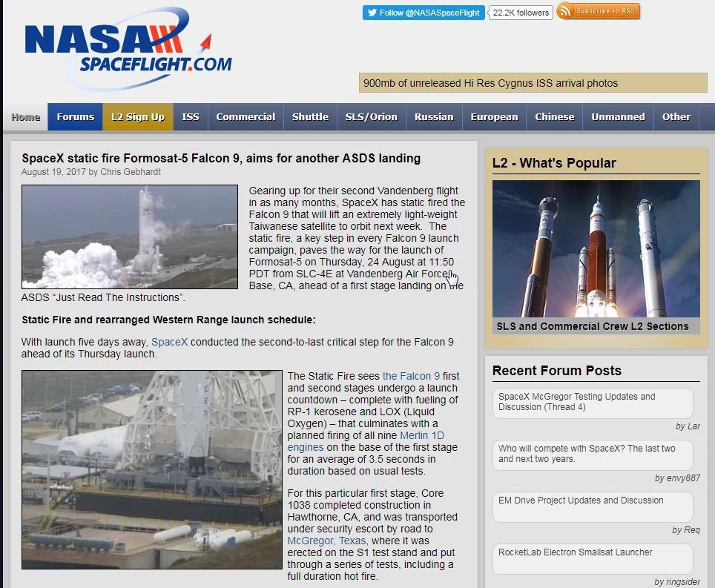Click the Static Fire and rearranged Western Range subheading
Screen dimensions: 715x588
coord(168,320)
